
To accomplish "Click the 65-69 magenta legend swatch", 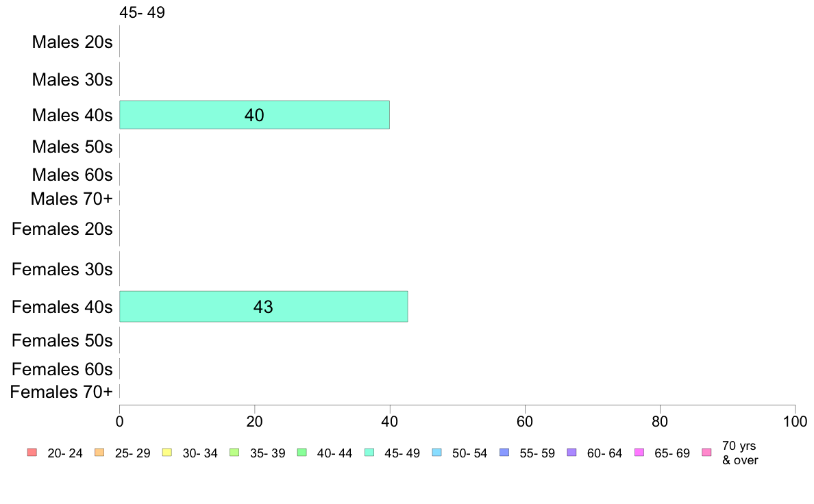I will pyautogui.click(x=639, y=453).
